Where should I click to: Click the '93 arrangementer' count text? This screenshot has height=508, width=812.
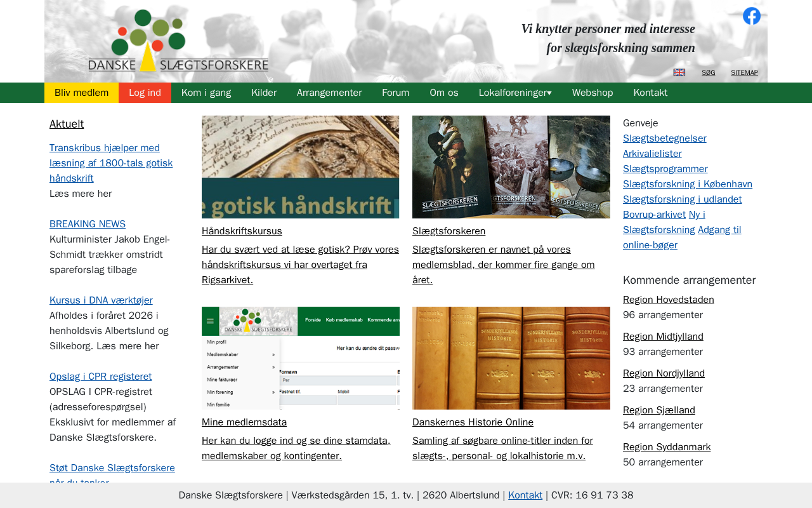pyautogui.click(x=663, y=352)
